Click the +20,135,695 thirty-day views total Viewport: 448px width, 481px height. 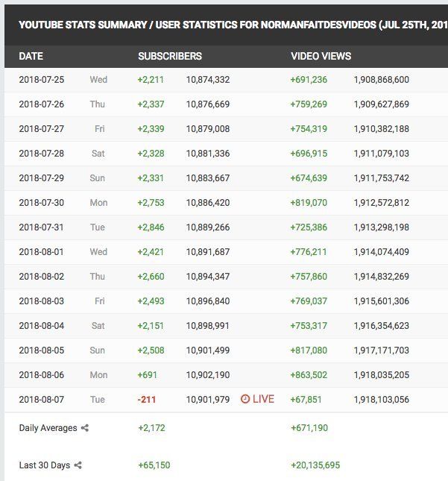[315, 465]
